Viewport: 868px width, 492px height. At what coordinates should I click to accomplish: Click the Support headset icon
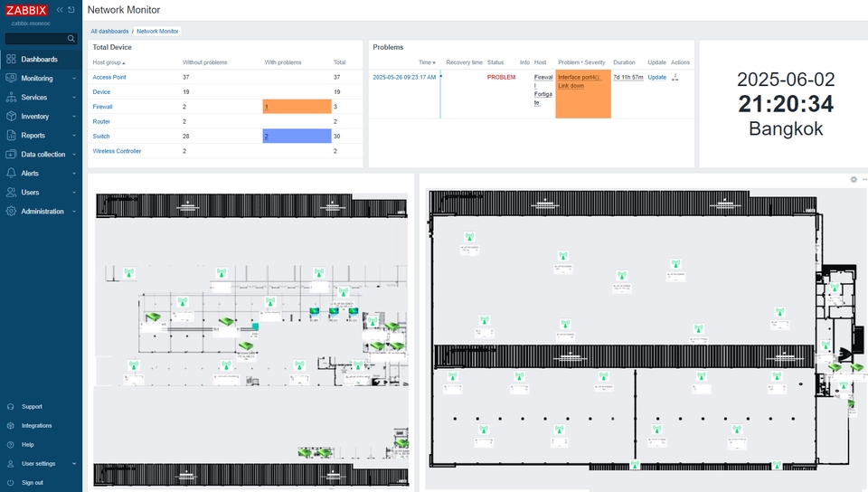coord(11,407)
